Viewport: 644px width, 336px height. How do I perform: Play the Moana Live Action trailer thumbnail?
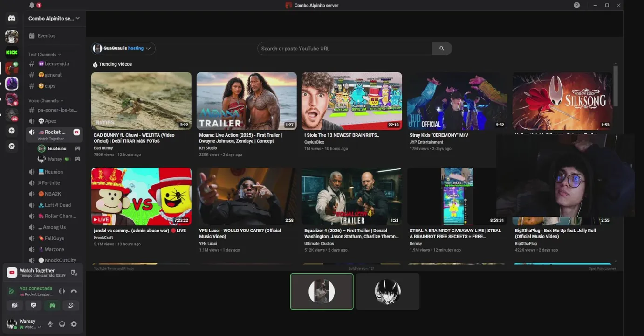[x=247, y=101]
